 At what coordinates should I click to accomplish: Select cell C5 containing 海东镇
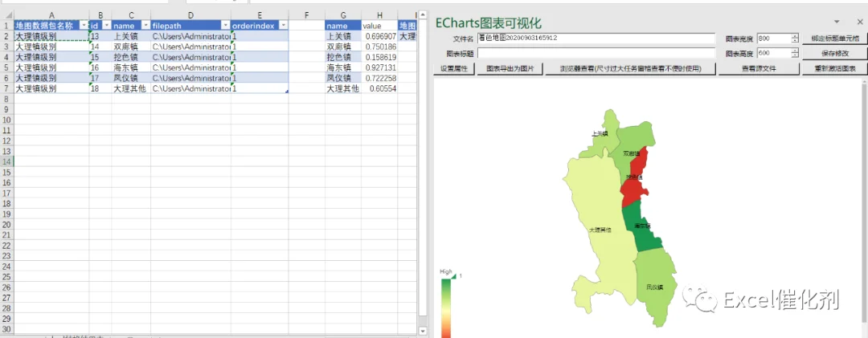(131, 67)
